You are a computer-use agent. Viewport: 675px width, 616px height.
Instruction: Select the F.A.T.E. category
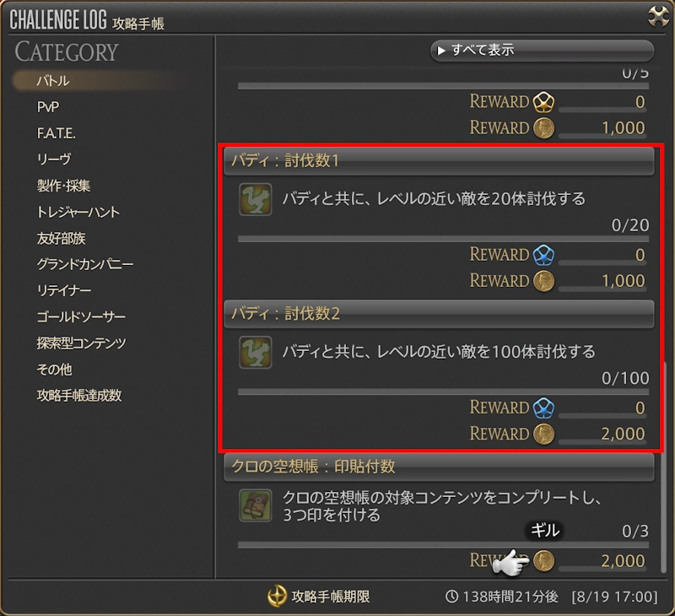[x=56, y=133]
